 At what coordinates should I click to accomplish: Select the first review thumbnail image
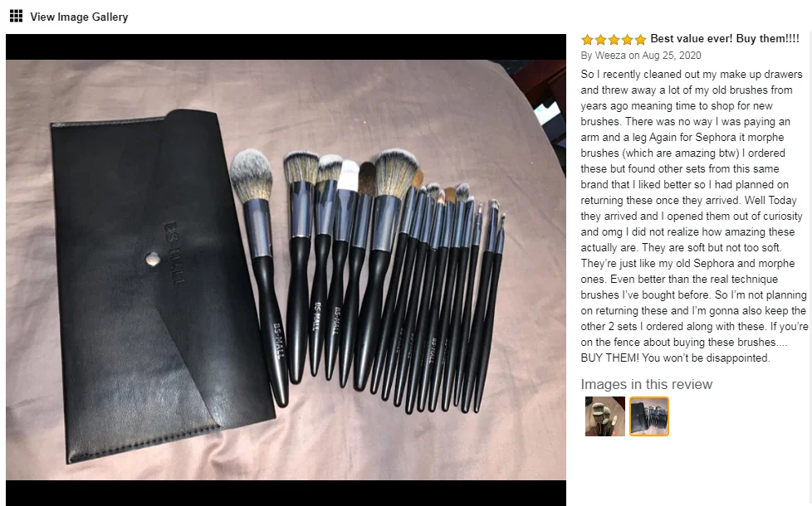click(605, 416)
